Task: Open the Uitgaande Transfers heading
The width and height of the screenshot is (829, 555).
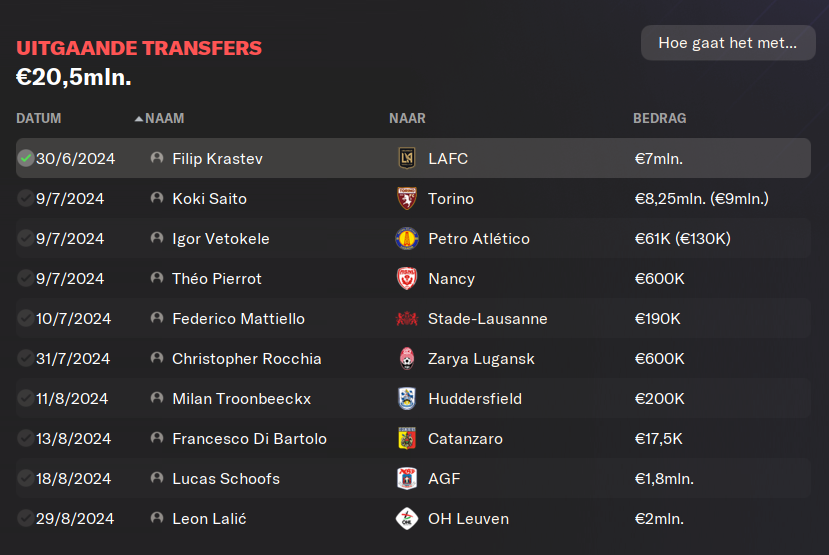Action: 139,48
